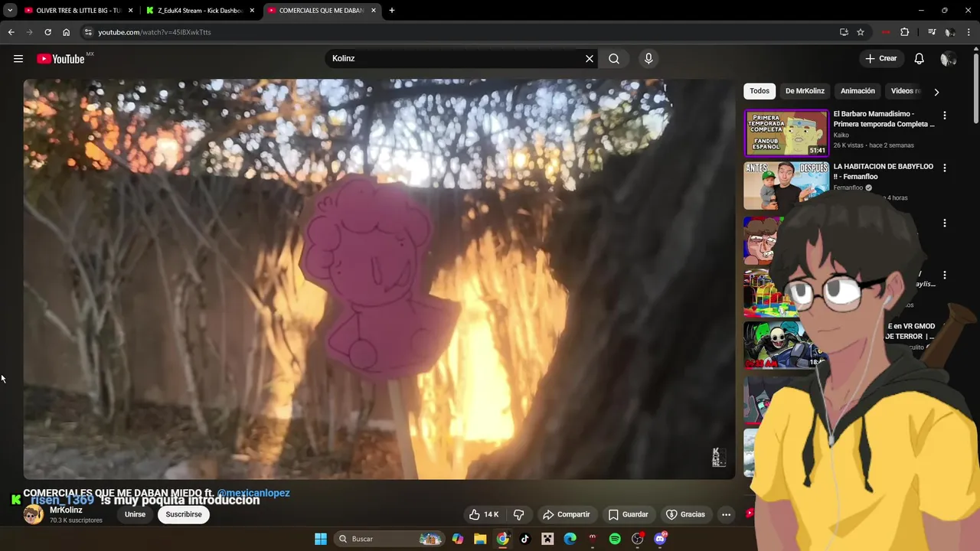Run the search with magnifier button
980x551 pixels.
click(x=614, y=59)
